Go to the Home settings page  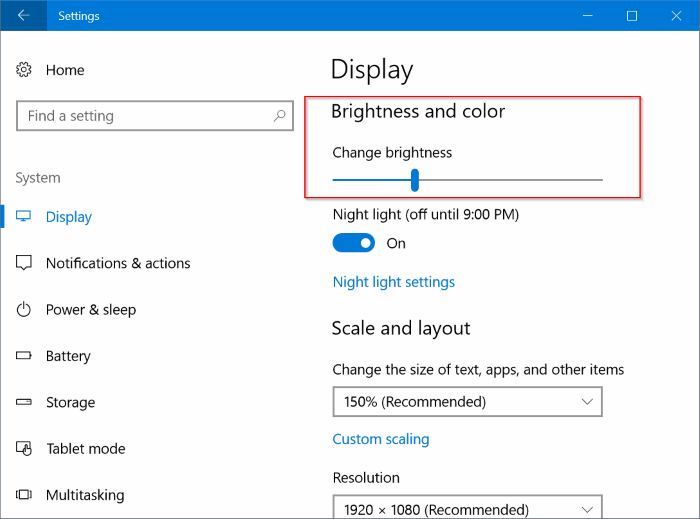click(x=65, y=70)
